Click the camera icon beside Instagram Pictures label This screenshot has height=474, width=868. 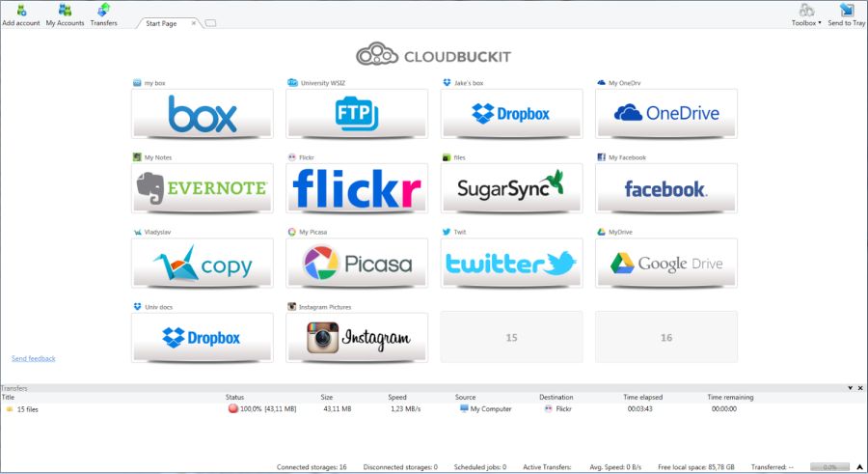click(x=291, y=307)
